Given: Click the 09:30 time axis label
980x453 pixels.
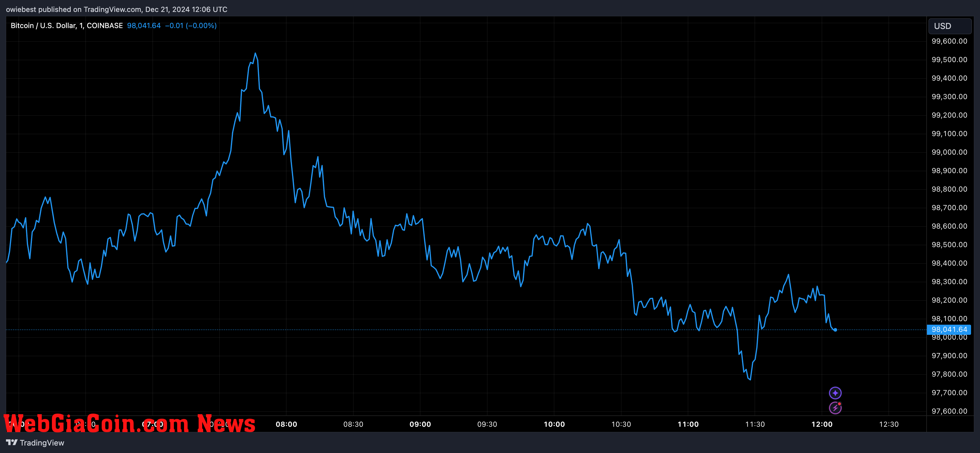Looking at the screenshot, I should 487,424.
